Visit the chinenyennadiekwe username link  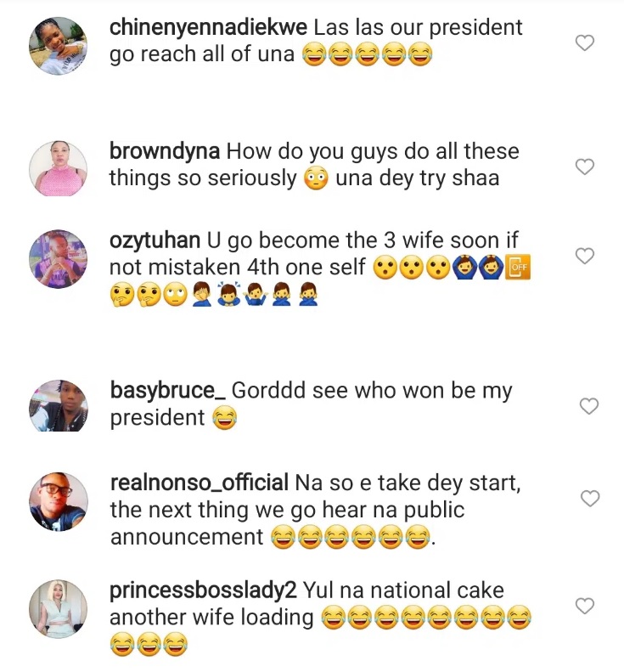click(x=202, y=27)
